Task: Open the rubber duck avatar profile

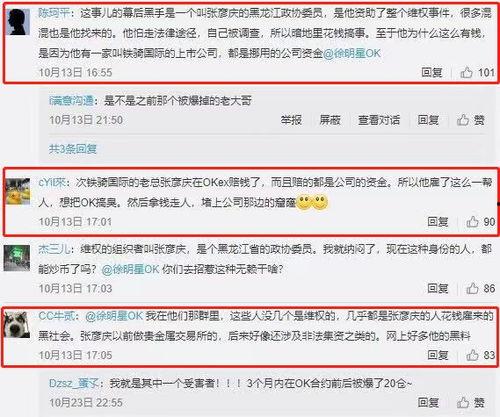Action: 17,192
